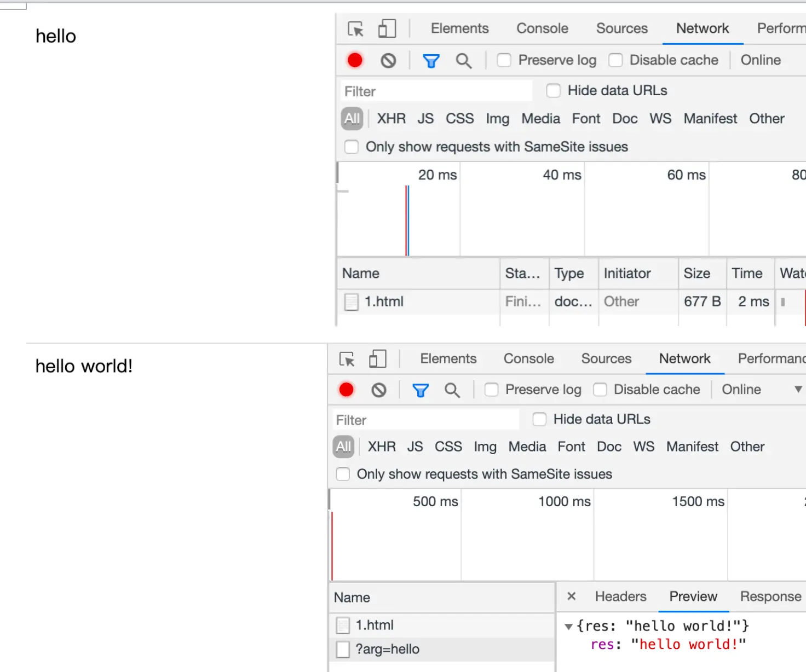Image resolution: width=806 pixels, height=672 pixels.
Task: Open the Performance tab in lower DevTools
Action: click(772, 359)
